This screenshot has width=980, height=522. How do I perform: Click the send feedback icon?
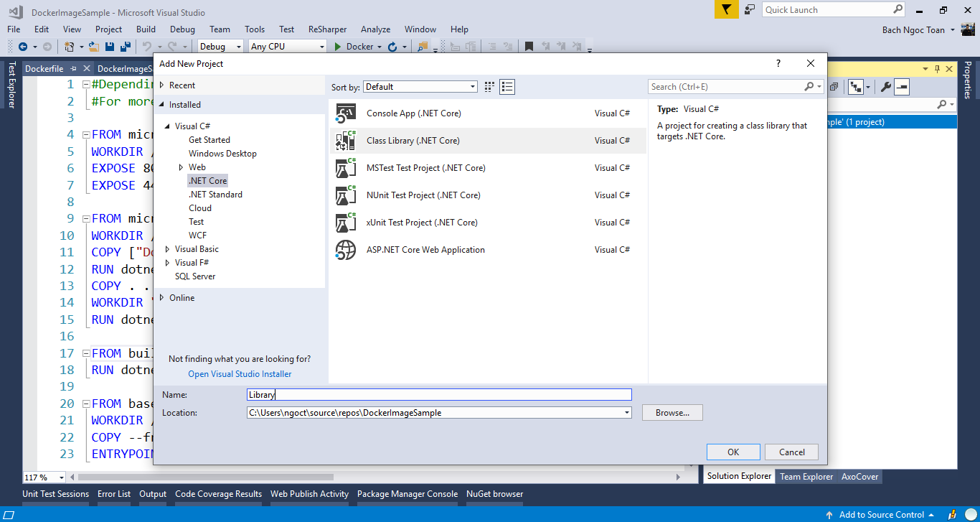click(x=749, y=9)
